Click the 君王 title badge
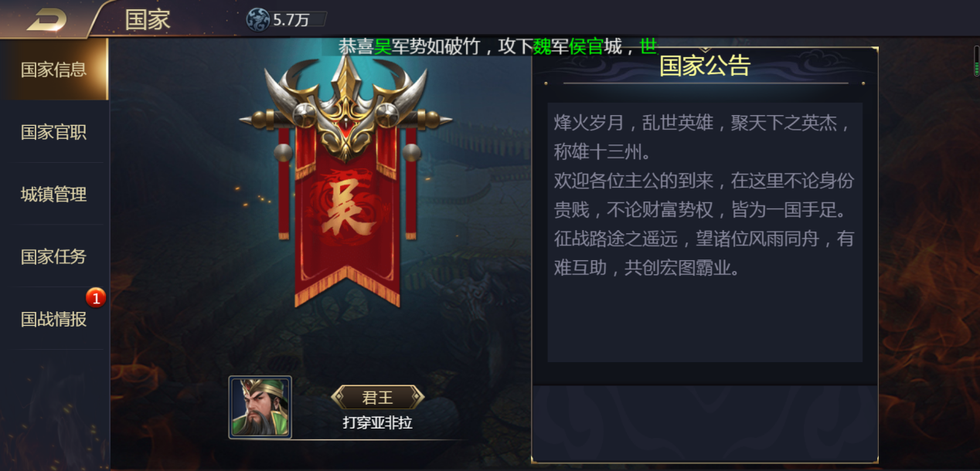Image resolution: width=980 pixels, height=471 pixels. (x=378, y=398)
